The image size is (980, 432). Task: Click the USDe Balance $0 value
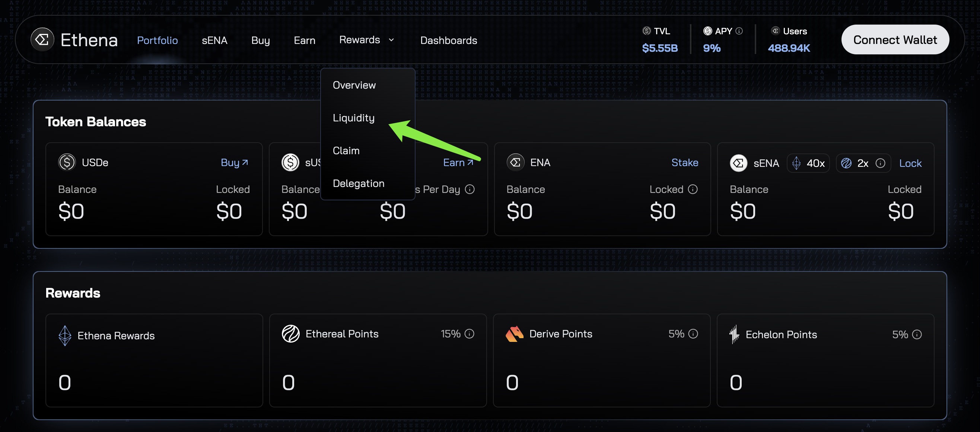[x=71, y=211]
